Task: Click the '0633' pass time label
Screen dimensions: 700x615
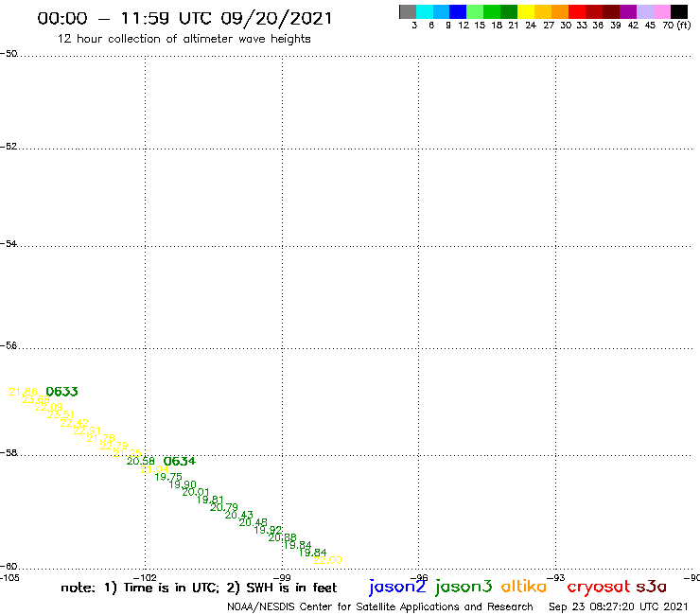Action: pos(62,392)
